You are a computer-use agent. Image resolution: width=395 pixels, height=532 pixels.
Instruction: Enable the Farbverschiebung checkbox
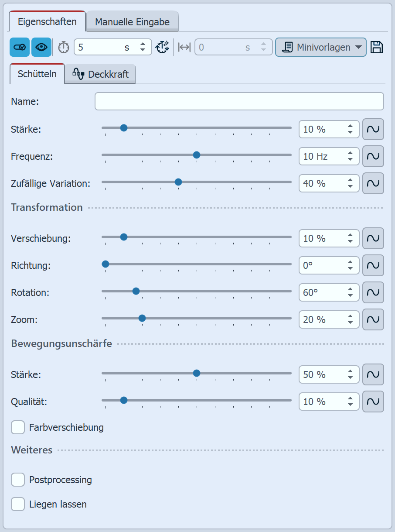pyautogui.click(x=18, y=427)
